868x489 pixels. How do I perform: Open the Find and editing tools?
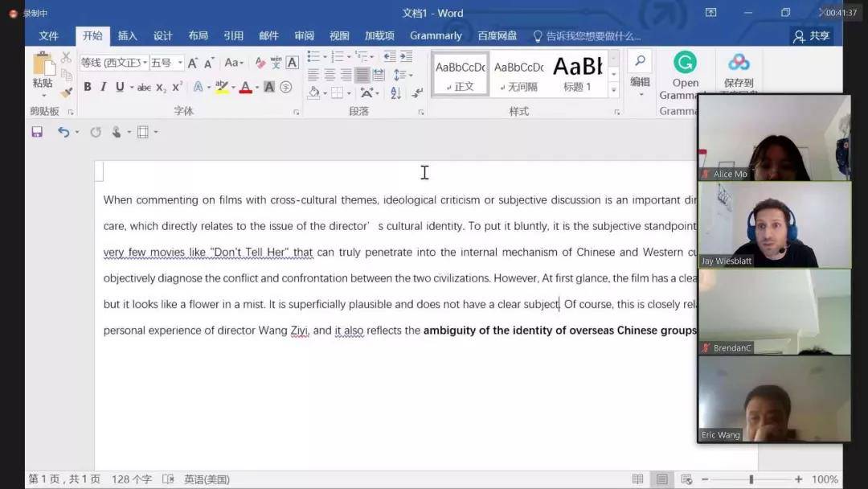coord(640,73)
